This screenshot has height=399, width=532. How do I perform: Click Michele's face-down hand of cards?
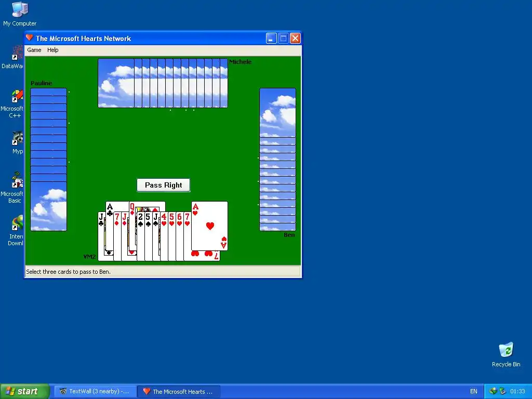(x=163, y=83)
